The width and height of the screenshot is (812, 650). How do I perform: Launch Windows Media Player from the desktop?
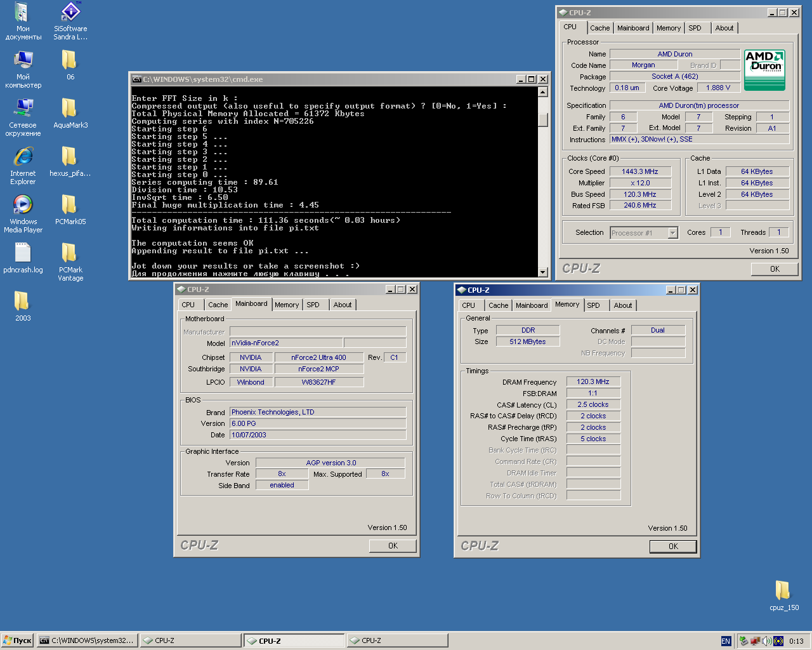(23, 214)
